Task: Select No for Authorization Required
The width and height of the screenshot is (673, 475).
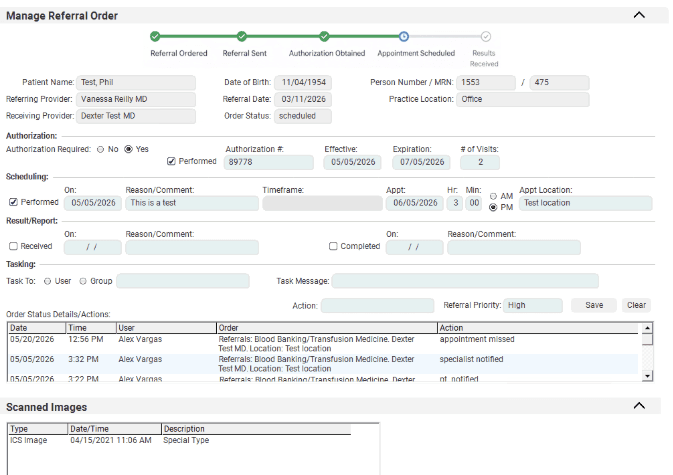Action: click(100, 149)
